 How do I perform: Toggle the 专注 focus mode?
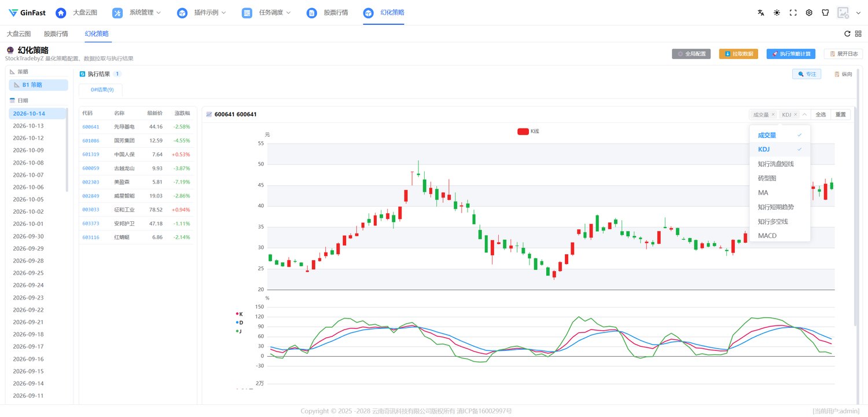[807, 74]
